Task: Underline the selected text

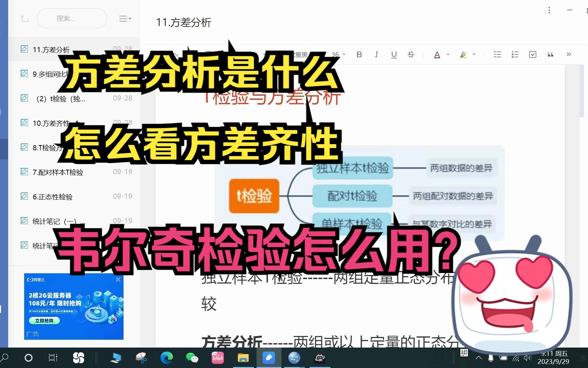Action: (x=394, y=55)
